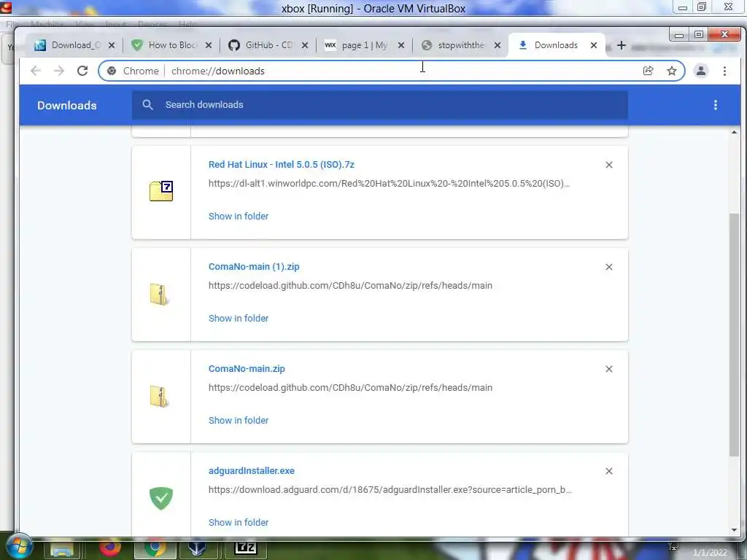Image resolution: width=747 pixels, height=560 pixels.
Task: Close the Download_C tab
Action: 112,45
